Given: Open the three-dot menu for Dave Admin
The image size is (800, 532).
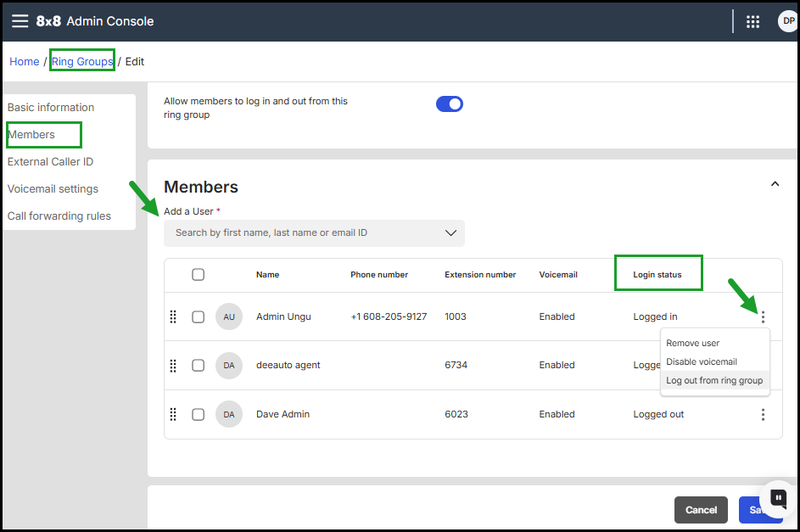Looking at the screenshot, I should pos(763,415).
